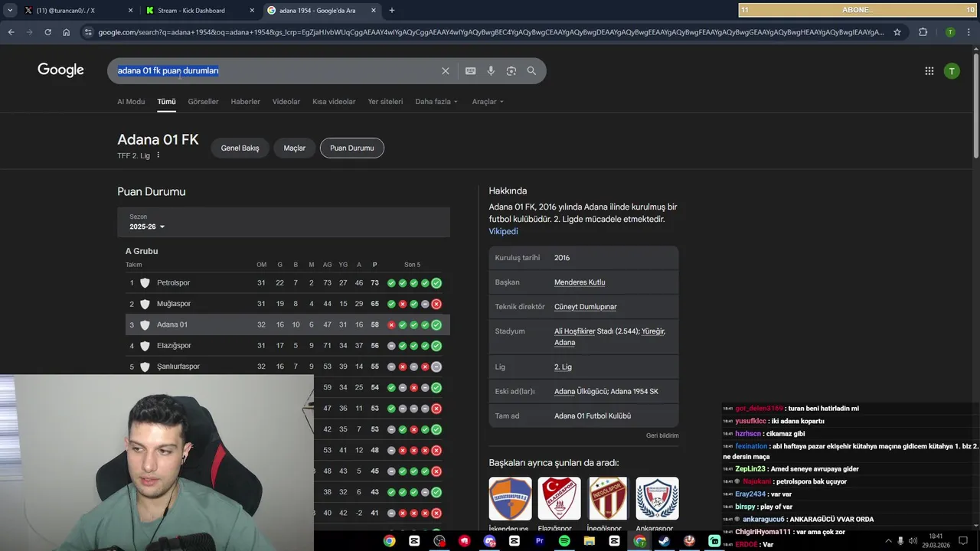
Task: Reload the current page
Action: pyautogui.click(x=47, y=32)
